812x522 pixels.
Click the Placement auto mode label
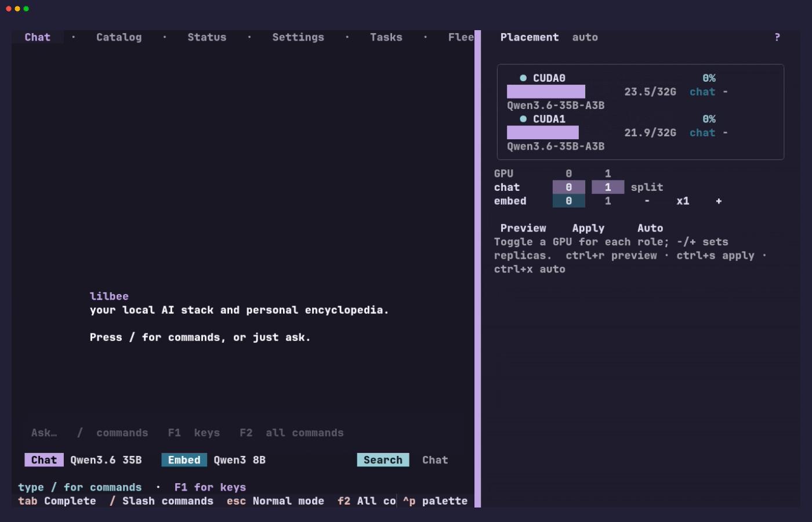pyautogui.click(x=585, y=37)
